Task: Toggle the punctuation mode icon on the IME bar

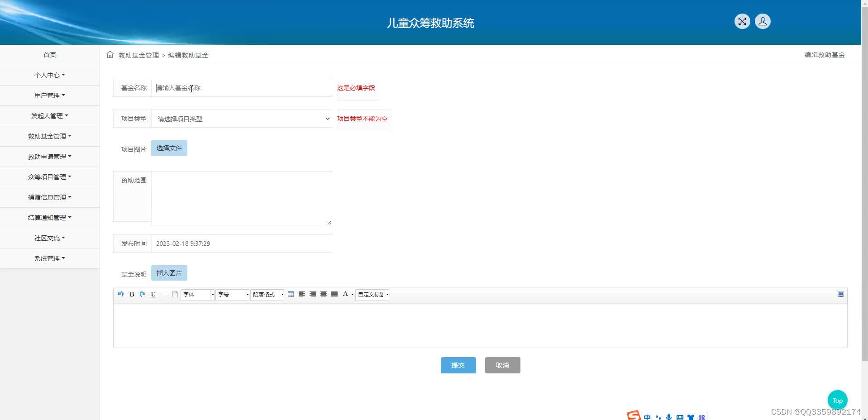Action: [x=658, y=417]
